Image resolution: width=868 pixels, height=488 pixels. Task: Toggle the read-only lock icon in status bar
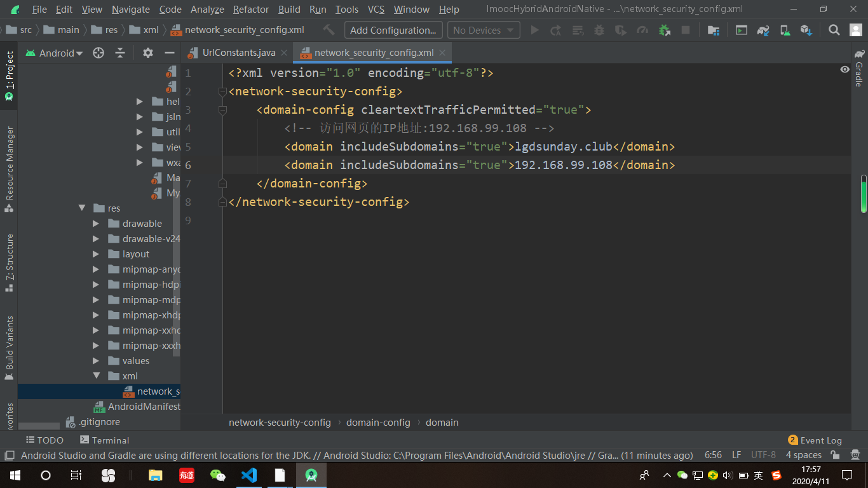coord(835,455)
